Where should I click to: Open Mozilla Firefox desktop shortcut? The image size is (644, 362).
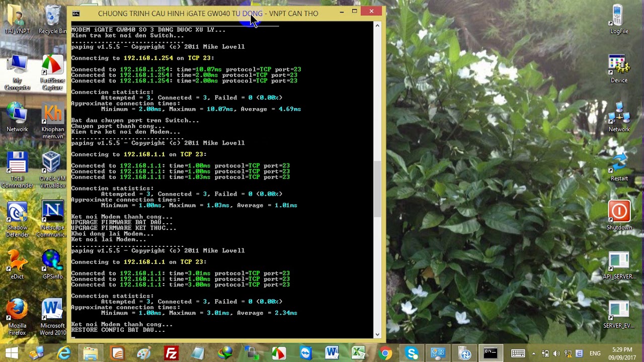tap(17, 318)
